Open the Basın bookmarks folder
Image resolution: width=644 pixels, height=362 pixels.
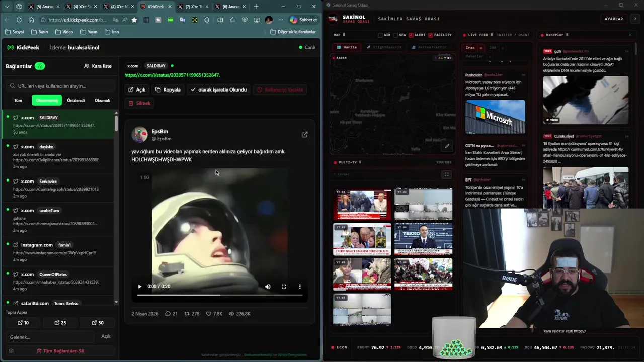point(39,32)
